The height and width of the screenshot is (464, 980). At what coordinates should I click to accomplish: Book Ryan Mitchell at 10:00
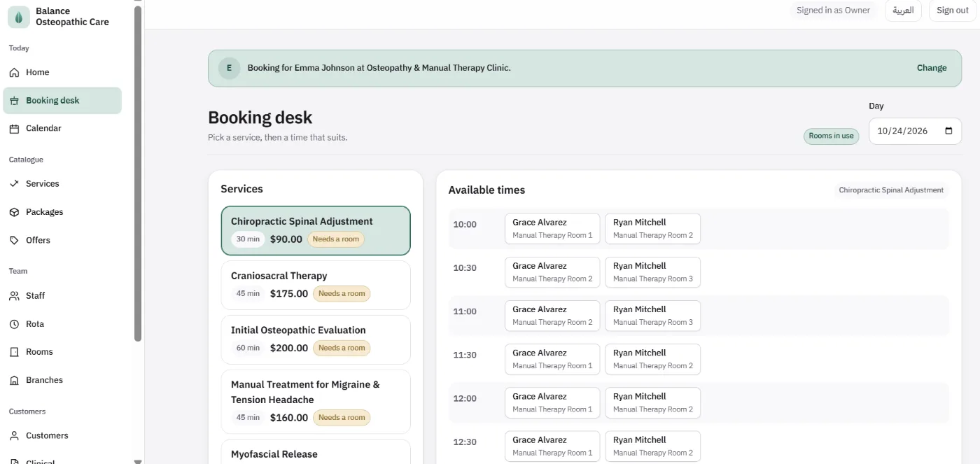(x=652, y=229)
